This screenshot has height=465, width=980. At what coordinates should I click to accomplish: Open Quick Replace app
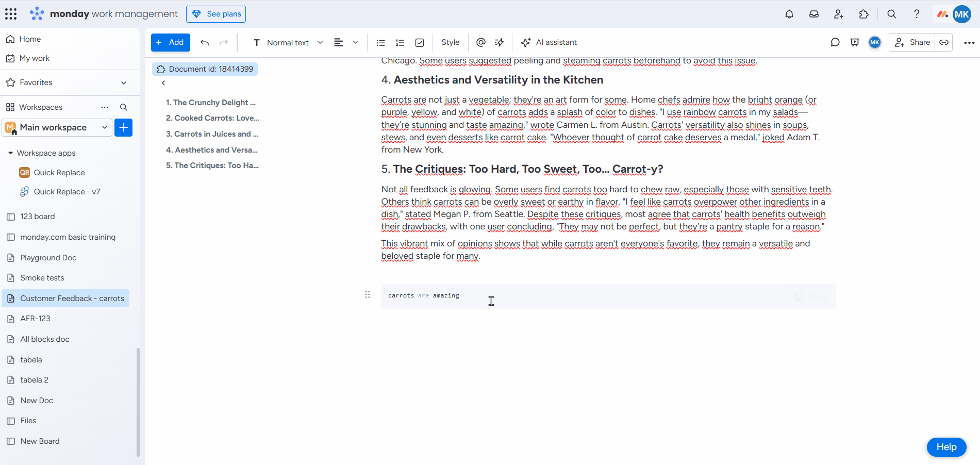coord(59,173)
